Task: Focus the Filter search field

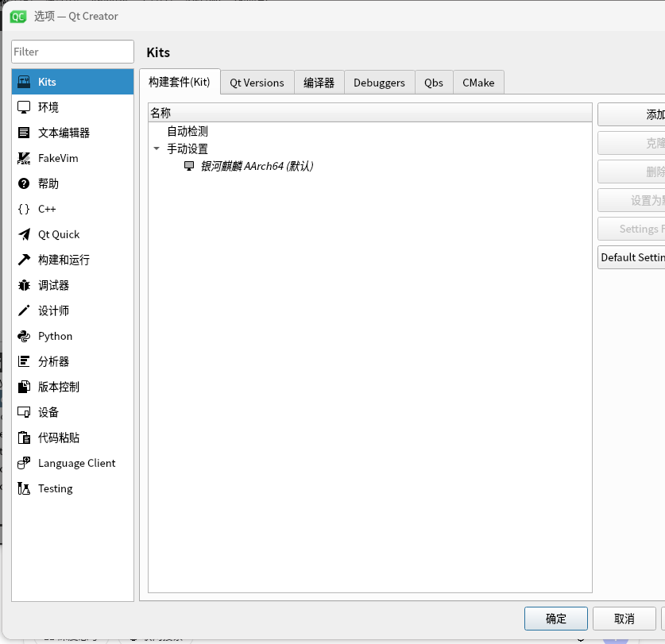Action: tap(72, 52)
